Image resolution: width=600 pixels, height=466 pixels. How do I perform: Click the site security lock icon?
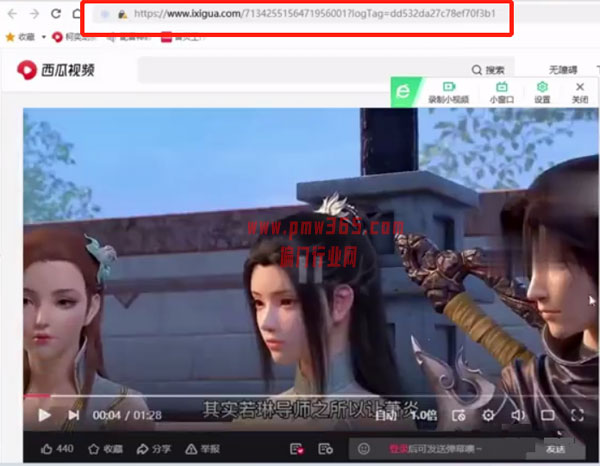pyautogui.click(x=122, y=15)
